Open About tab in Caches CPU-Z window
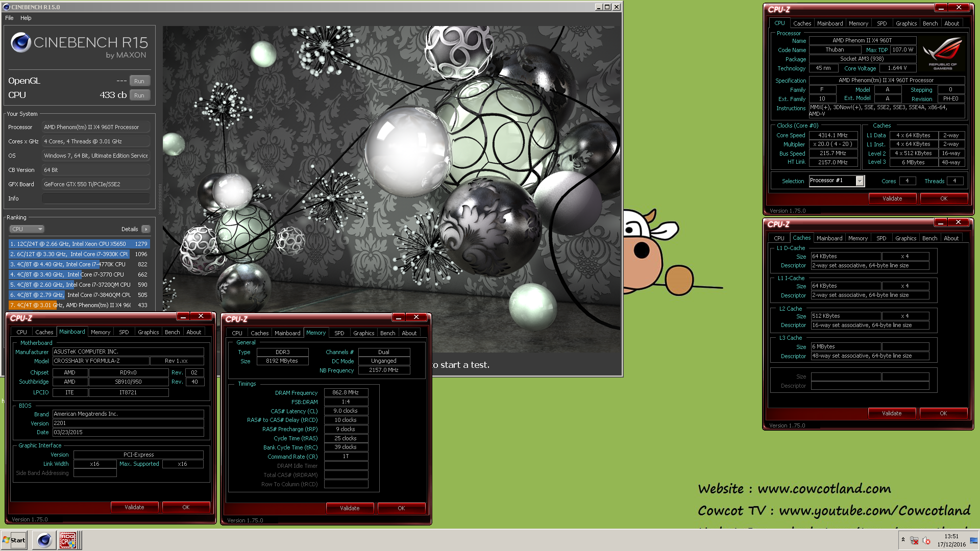The width and height of the screenshot is (980, 551). pyautogui.click(x=951, y=238)
